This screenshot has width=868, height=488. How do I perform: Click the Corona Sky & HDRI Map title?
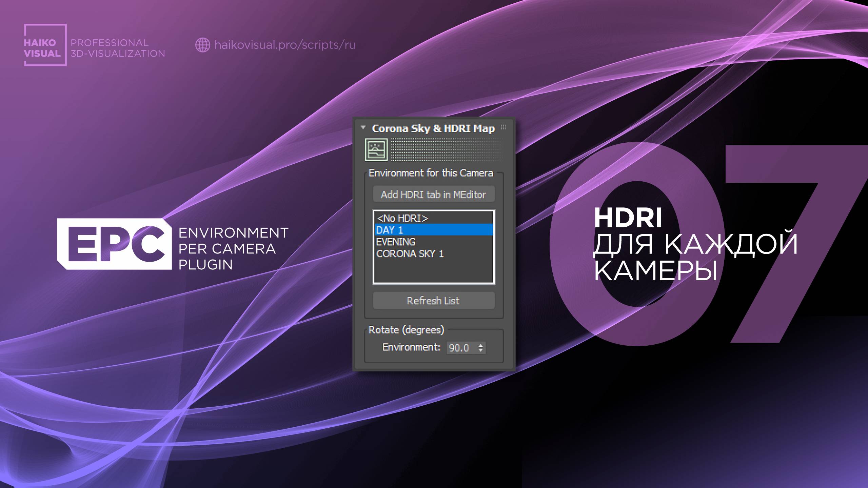[x=433, y=128]
